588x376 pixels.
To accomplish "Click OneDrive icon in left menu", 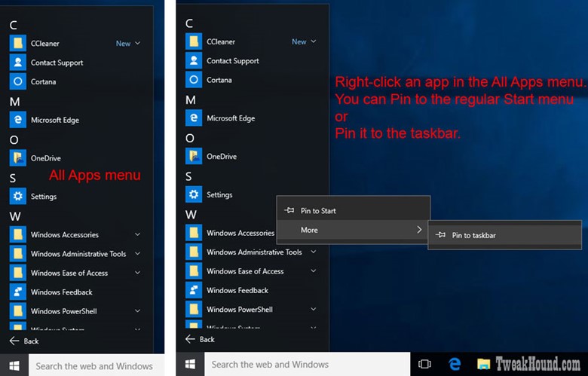I will pyautogui.click(x=18, y=157).
